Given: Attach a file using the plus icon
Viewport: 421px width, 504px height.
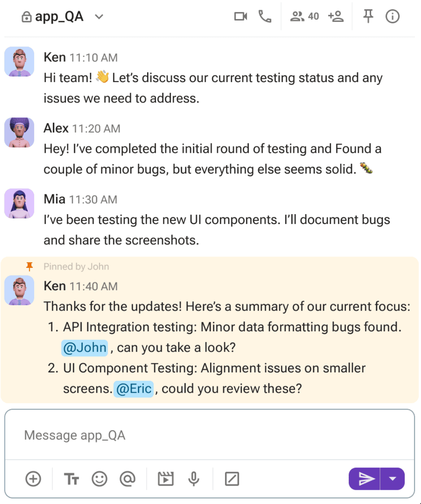Looking at the screenshot, I should pos(33,479).
